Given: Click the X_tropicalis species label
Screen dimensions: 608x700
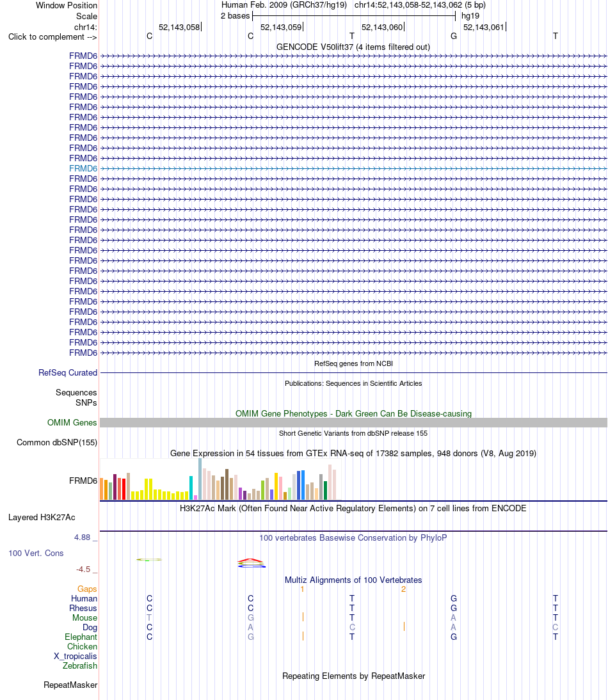Looking at the screenshot, I should [x=76, y=656].
